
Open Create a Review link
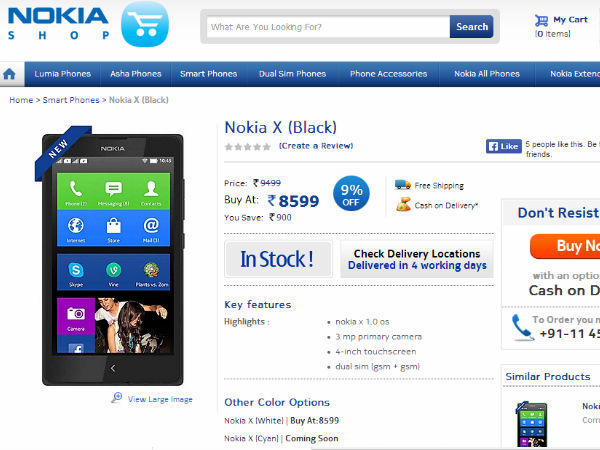click(x=316, y=146)
